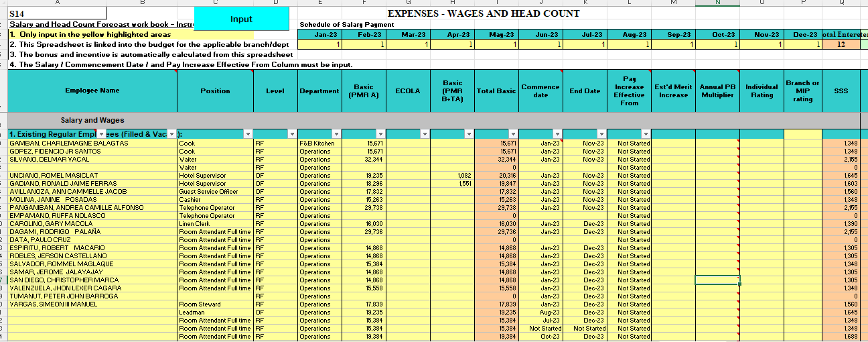Screen dimensions: 868x342
Task: Select the Employee Name header cell
Action: pos(92,91)
